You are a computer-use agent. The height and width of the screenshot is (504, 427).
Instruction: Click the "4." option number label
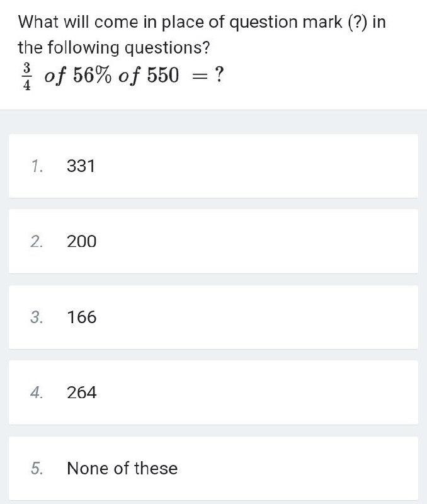(37, 392)
